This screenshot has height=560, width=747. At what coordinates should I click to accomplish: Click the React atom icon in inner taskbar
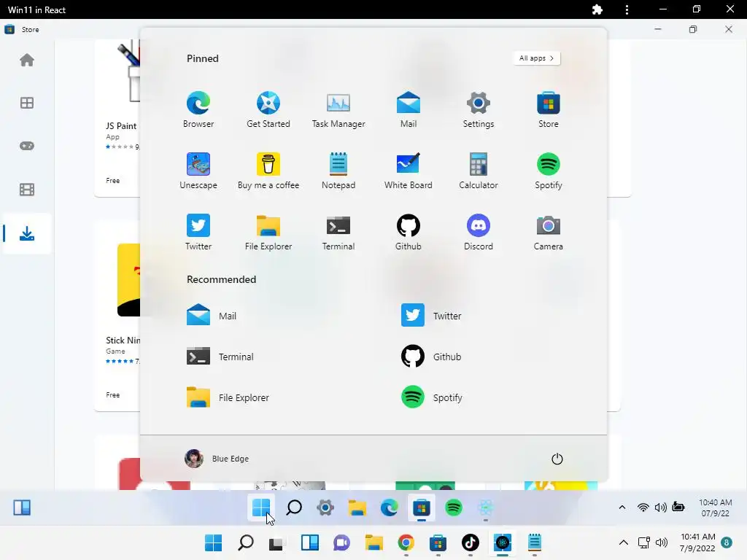[485, 507]
